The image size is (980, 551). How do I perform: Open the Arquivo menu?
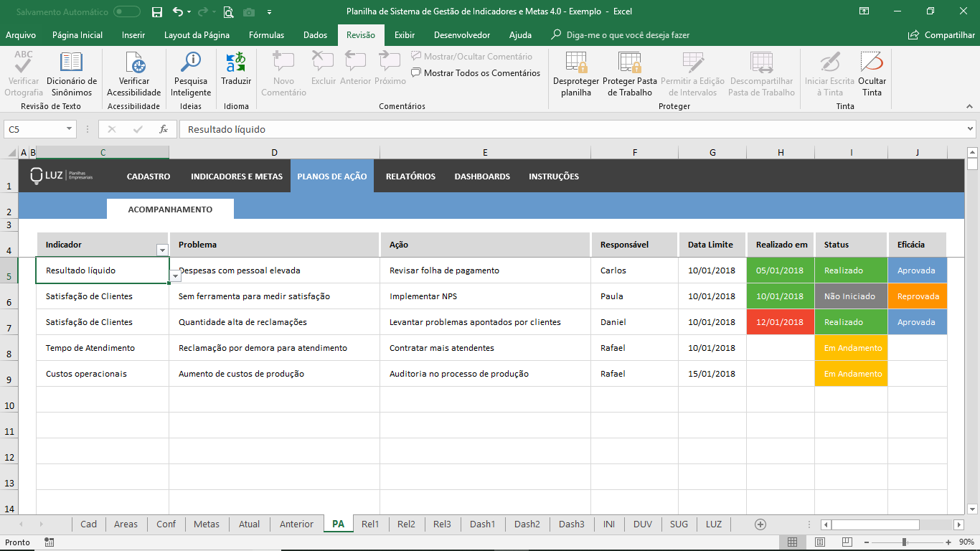21,35
